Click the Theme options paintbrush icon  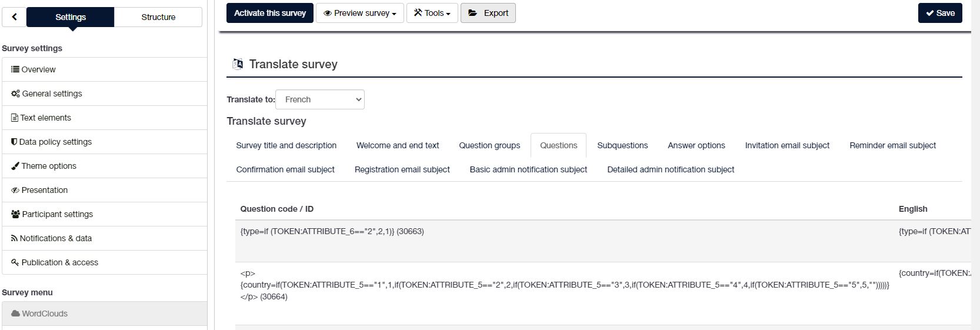point(15,166)
